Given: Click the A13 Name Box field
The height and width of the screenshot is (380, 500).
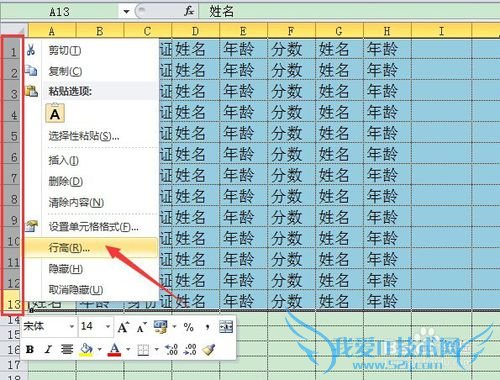Looking at the screenshot, I should [x=60, y=12].
